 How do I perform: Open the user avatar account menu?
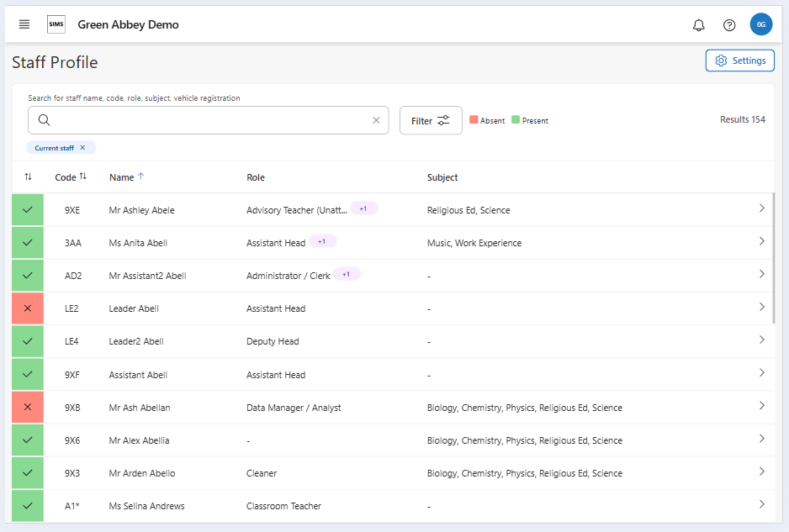[760, 24]
